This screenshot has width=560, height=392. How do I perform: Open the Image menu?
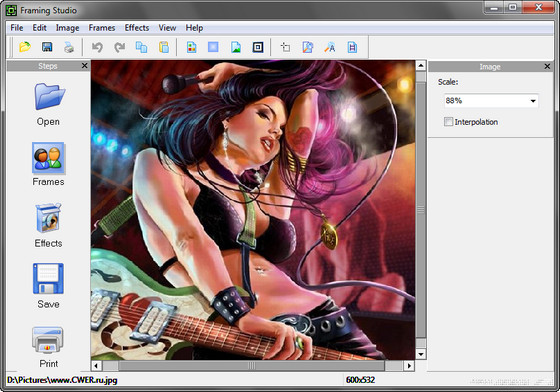pos(68,28)
